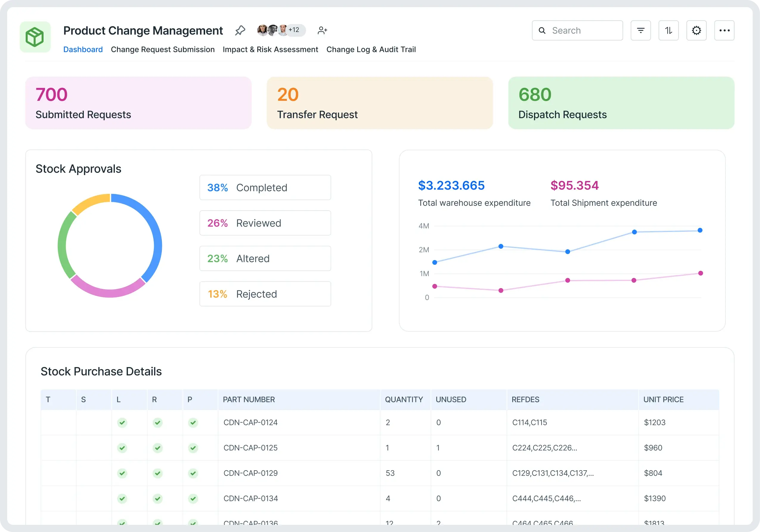Toggle R checkmark for CDN-CAP-0125
The width and height of the screenshot is (760, 532).
pyautogui.click(x=157, y=448)
